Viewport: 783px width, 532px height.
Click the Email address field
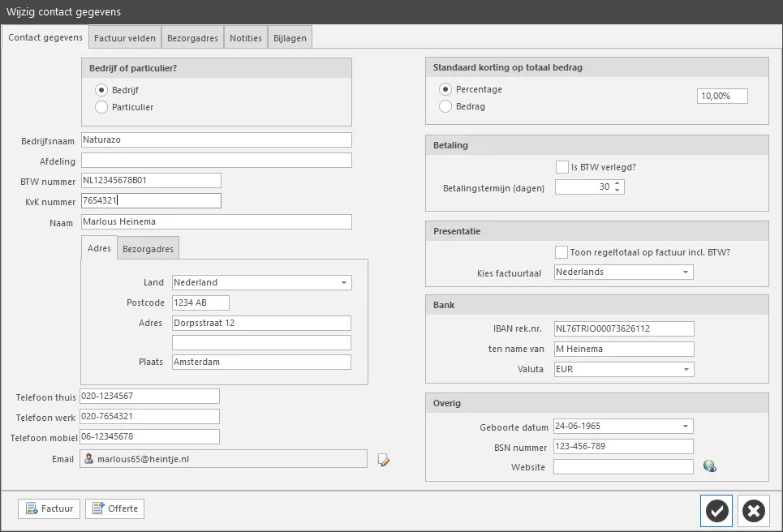point(223,459)
